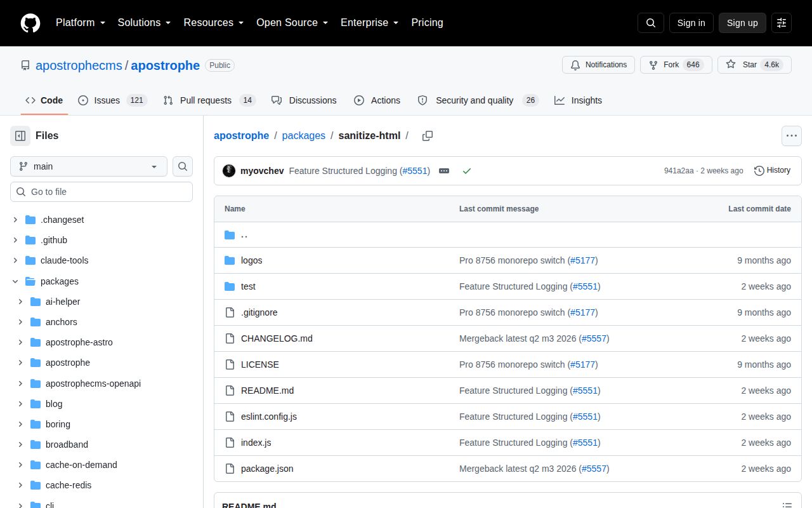
Task: Open the appearance settings icon in header
Action: point(782,23)
